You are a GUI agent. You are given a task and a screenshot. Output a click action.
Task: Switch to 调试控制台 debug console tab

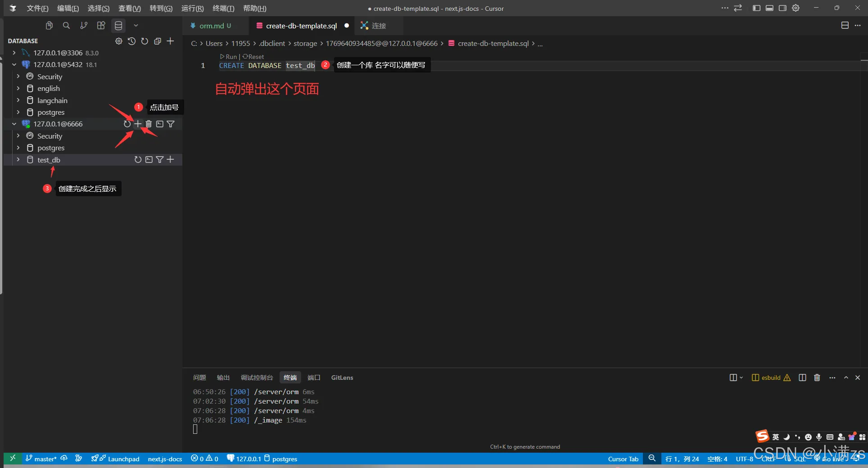click(257, 378)
